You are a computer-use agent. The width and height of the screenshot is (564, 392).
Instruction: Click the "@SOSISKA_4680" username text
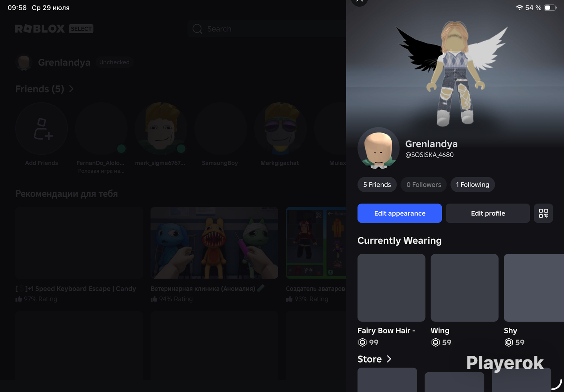coord(430,155)
